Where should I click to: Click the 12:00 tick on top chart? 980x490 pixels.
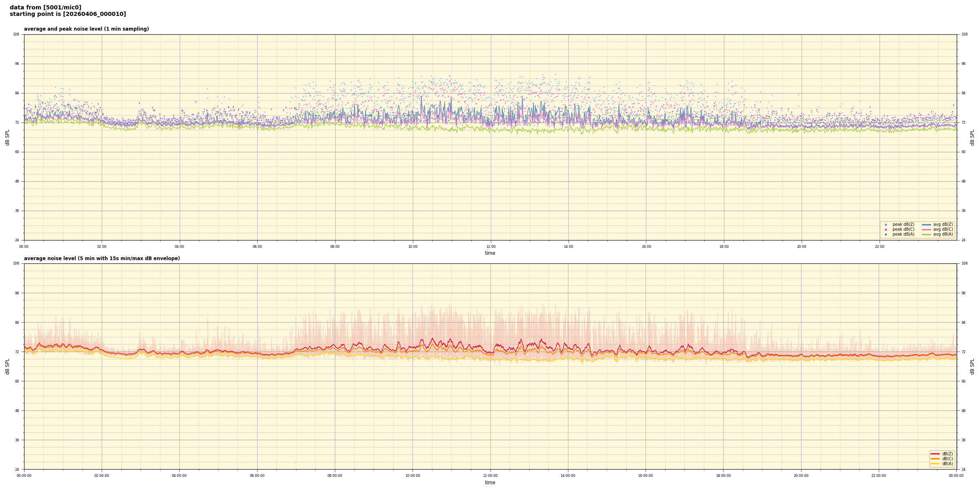[x=490, y=247]
